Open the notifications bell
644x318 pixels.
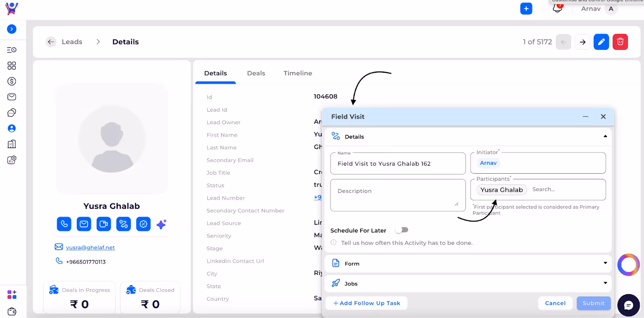(557, 8)
